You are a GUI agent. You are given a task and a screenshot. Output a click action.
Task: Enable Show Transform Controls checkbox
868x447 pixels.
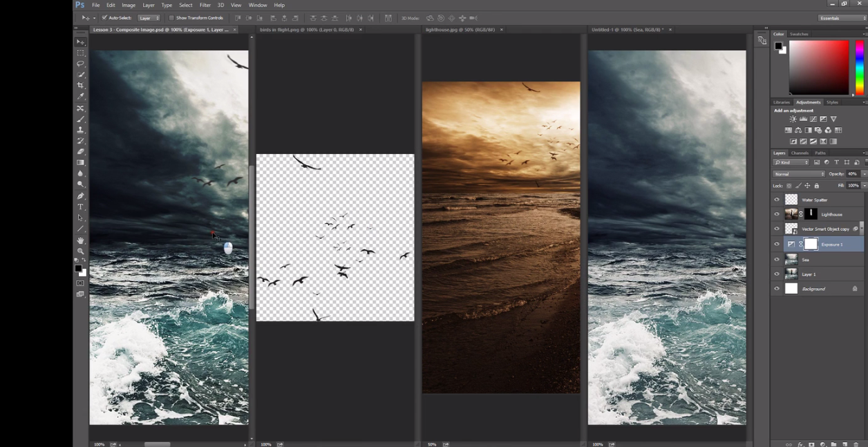[172, 18]
